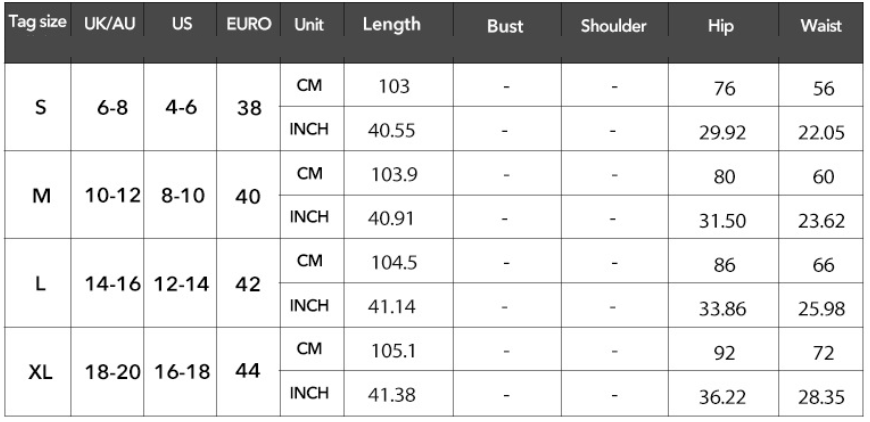Click the S tag size cell
This screenshot has height=422, width=870.
tap(41, 107)
